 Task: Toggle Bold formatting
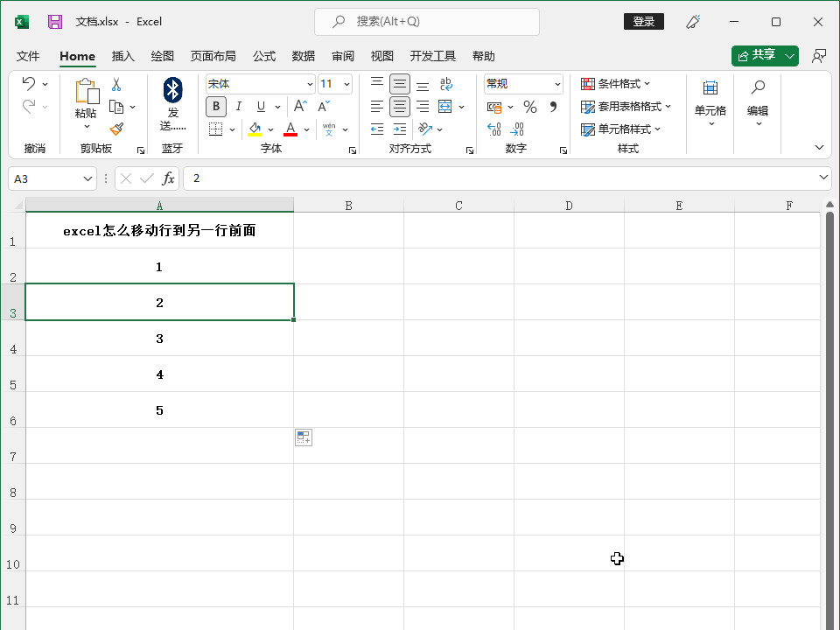click(216, 106)
